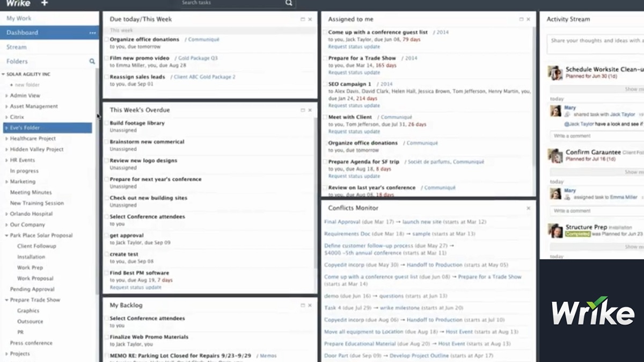The height and width of the screenshot is (362, 644).
Task: Expand the Marketing folder in the tree
Action: pos(6,182)
